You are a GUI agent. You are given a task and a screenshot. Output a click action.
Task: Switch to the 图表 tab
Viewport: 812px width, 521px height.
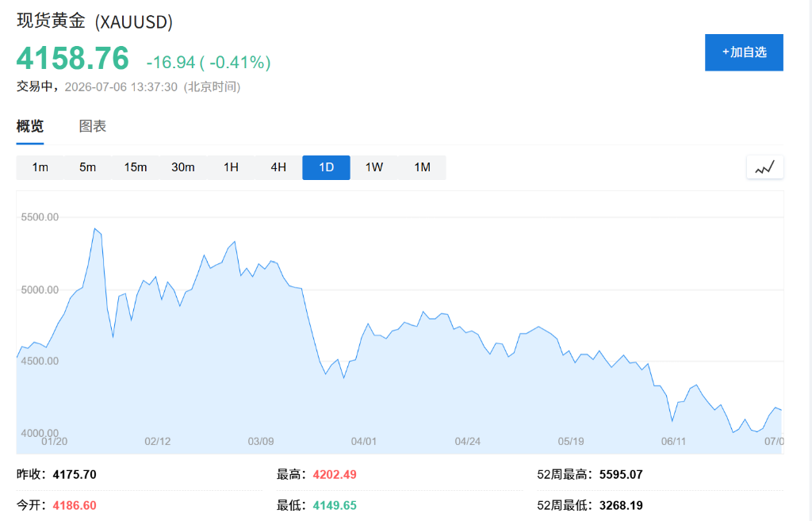pos(92,126)
